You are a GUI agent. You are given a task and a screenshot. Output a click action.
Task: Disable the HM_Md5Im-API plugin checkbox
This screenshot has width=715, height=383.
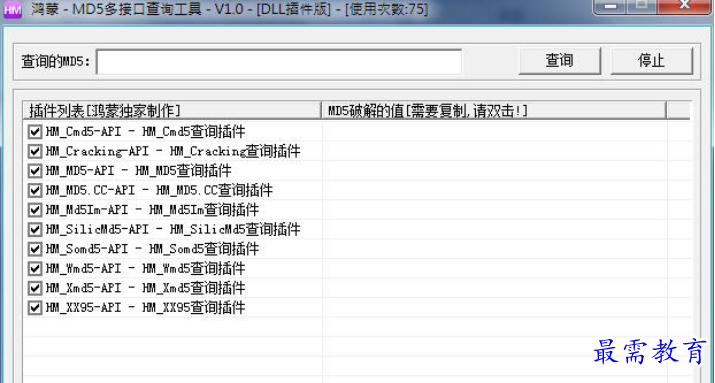point(35,210)
